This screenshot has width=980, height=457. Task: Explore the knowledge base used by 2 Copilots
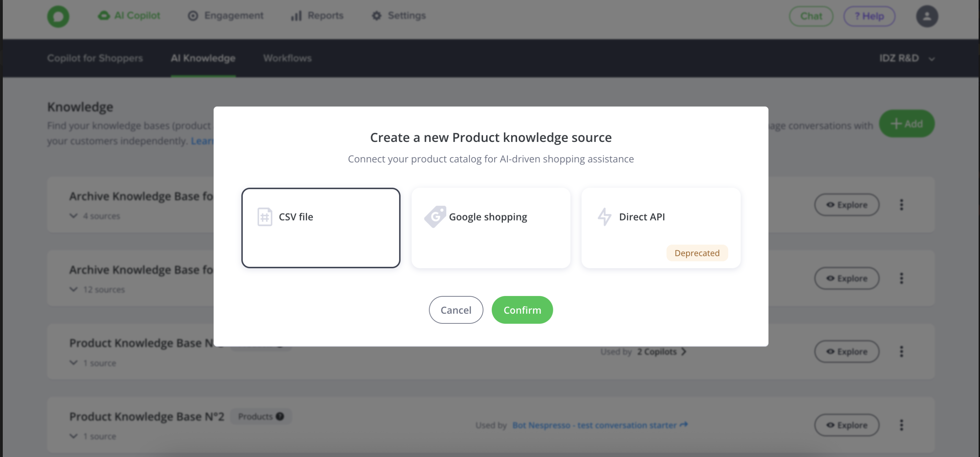click(847, 352)
